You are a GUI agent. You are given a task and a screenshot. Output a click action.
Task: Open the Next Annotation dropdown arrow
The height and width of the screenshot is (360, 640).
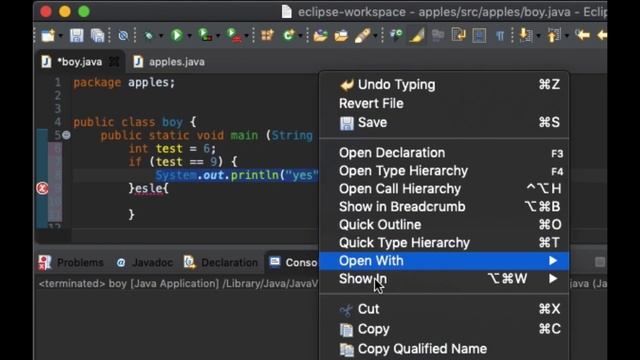(x=539, y=36)
